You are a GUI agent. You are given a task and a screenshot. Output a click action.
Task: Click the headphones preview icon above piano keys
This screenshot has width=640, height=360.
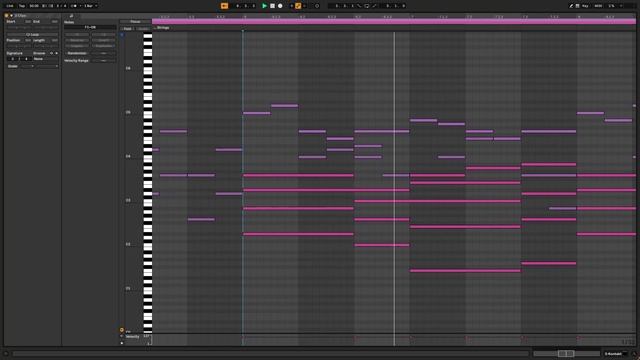[x=122, y=35]
